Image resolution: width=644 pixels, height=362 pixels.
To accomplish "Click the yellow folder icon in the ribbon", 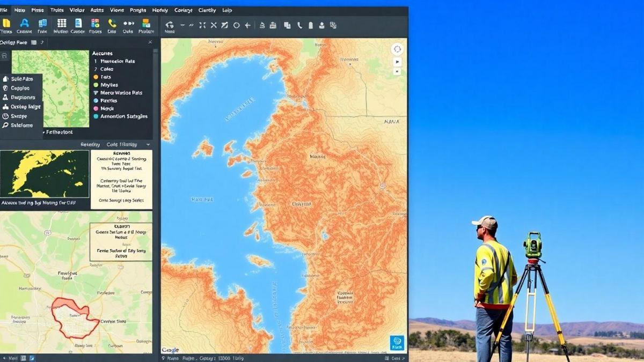I will point(6,23).
